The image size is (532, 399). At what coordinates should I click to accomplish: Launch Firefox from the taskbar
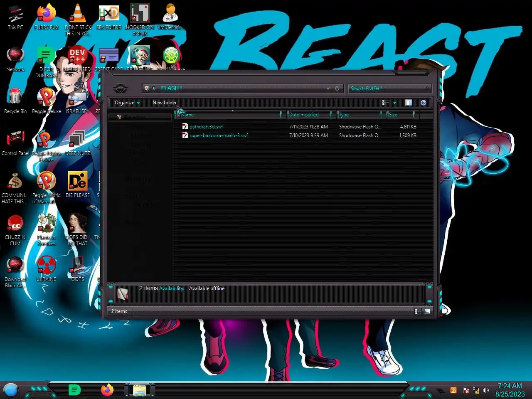[x=107, y=390]
